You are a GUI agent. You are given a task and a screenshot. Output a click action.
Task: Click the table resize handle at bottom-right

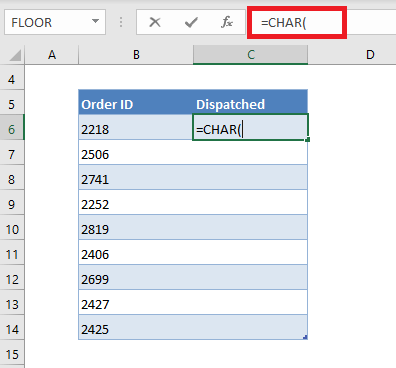pyautogui.click(x=305, y=337)
